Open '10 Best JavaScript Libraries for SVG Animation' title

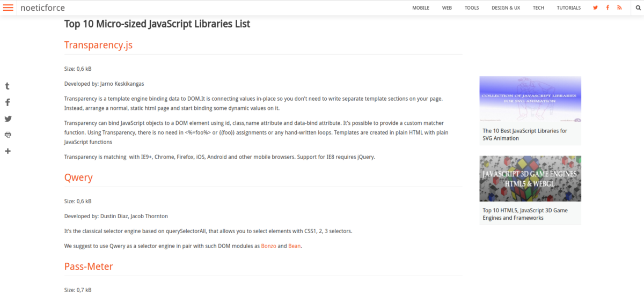[x=525, y=135]
